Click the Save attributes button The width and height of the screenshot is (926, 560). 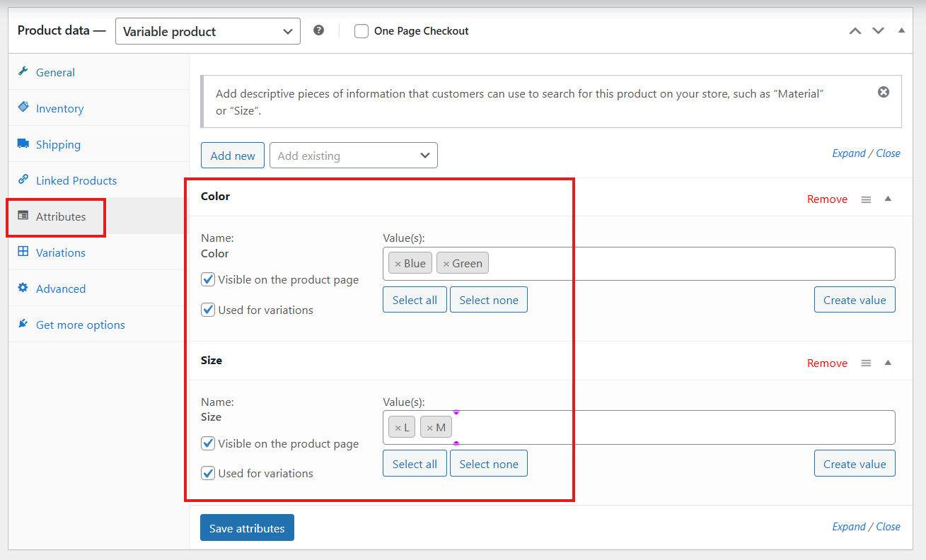pos(247,528)
